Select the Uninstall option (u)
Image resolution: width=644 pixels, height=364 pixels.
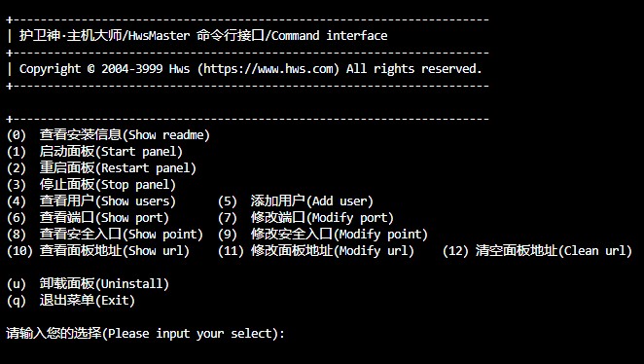pos(88,283)
